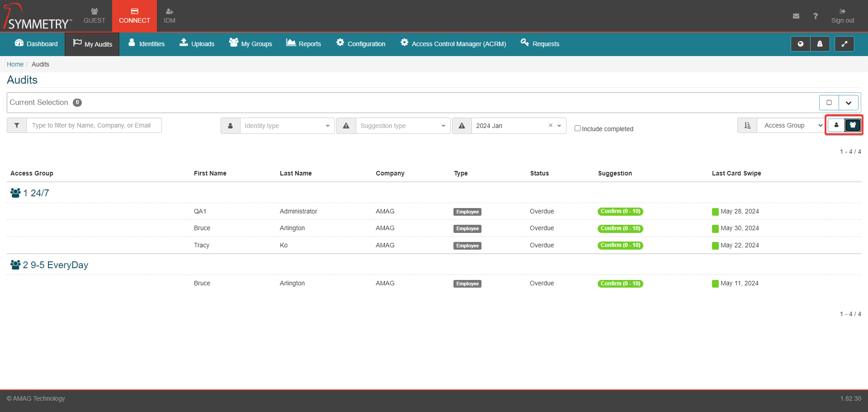
Task: Click the green swipe indicator for May 11, 2024
Action: [715, 284]
